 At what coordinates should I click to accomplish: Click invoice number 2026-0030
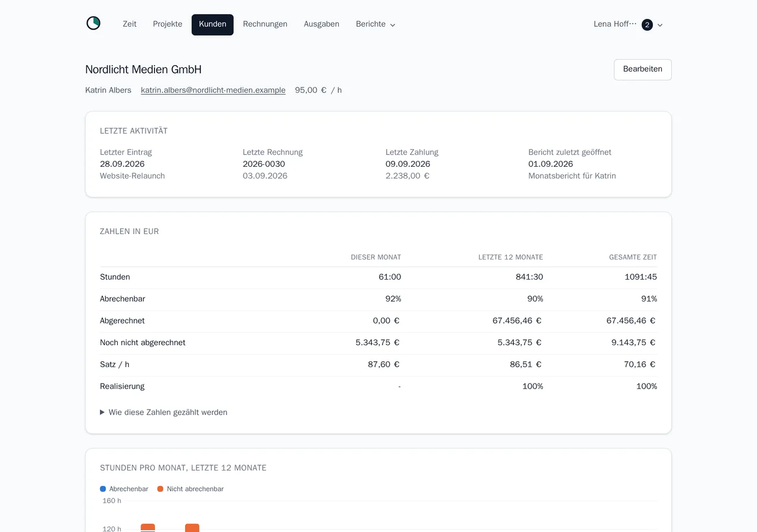click(264, 164)
